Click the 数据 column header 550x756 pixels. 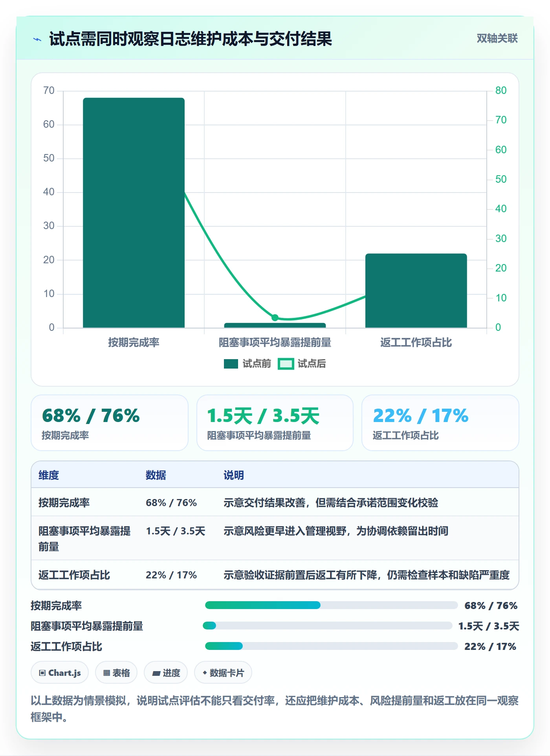[156, 475]
